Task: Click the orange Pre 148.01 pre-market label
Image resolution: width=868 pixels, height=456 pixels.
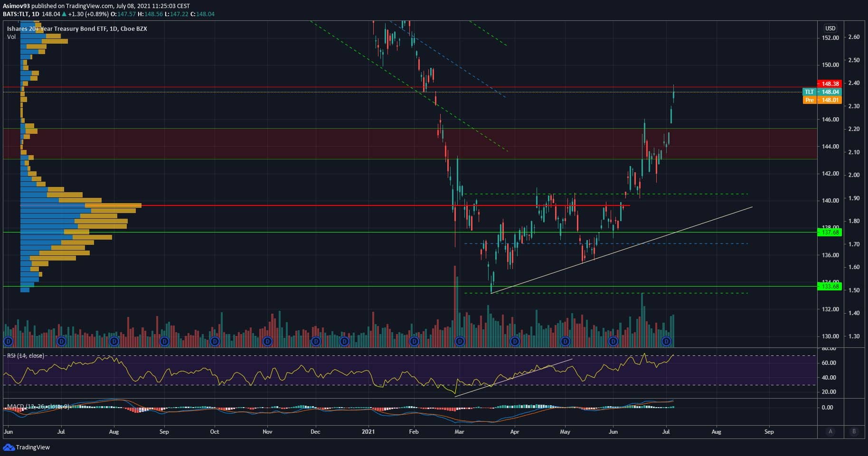Action: pos(822,100)
